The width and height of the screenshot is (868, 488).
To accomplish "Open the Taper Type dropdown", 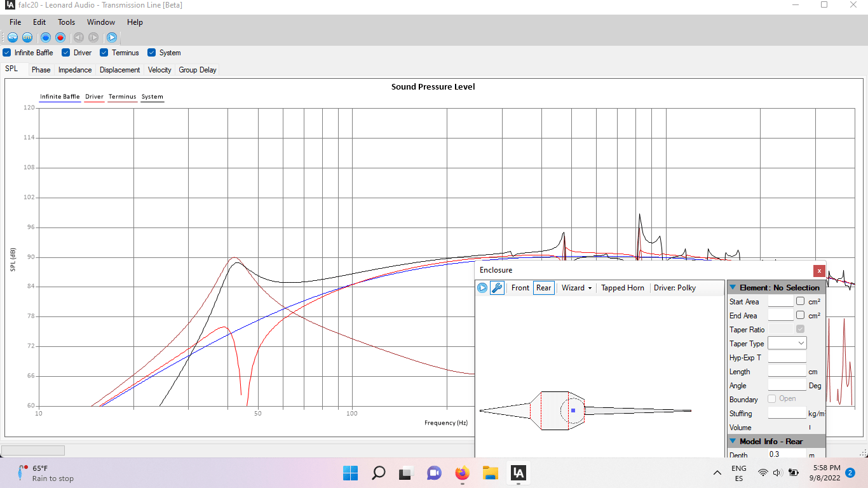I will (x=787, y=343).
